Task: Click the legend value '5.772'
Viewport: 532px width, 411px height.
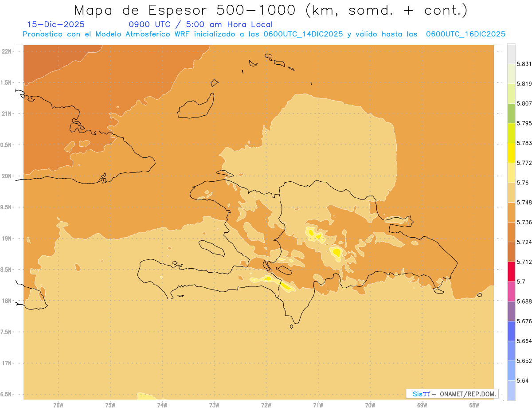Action: (x=524, y=163)
